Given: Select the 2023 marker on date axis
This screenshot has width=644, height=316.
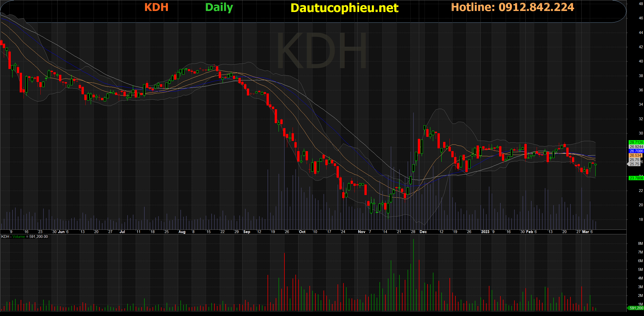Looking at the screenshot, I should click(485, 232).
